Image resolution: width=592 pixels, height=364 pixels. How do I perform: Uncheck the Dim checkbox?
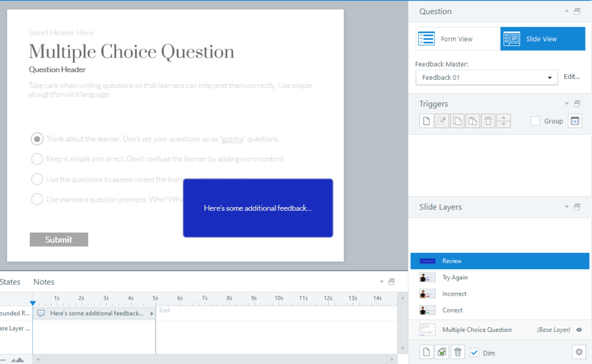[474, 353]
